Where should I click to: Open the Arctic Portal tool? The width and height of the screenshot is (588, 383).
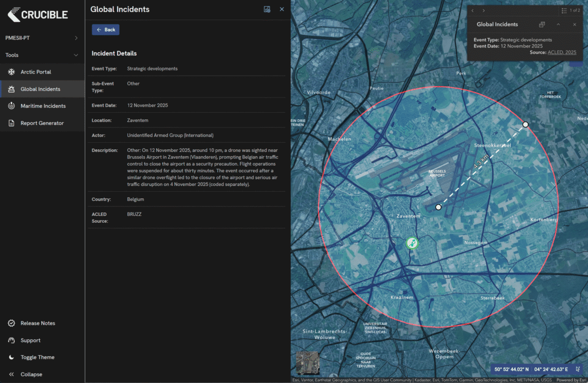tap(36, 72)
